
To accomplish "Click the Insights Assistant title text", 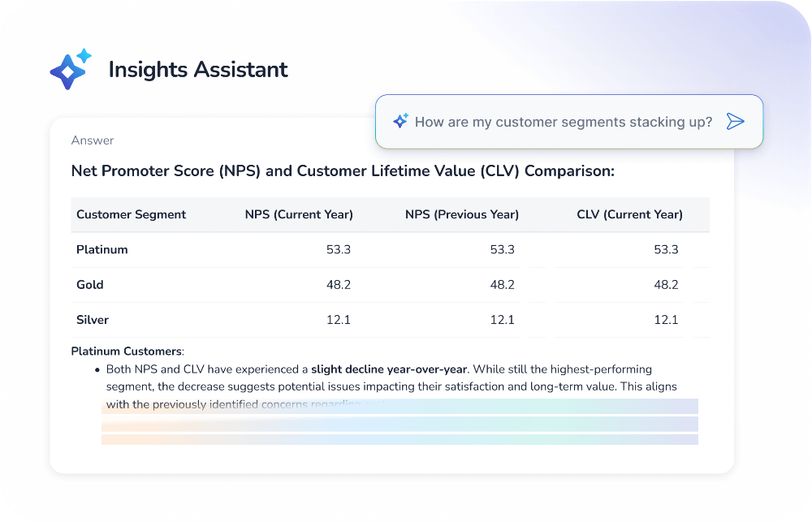I will pos(197,70).
